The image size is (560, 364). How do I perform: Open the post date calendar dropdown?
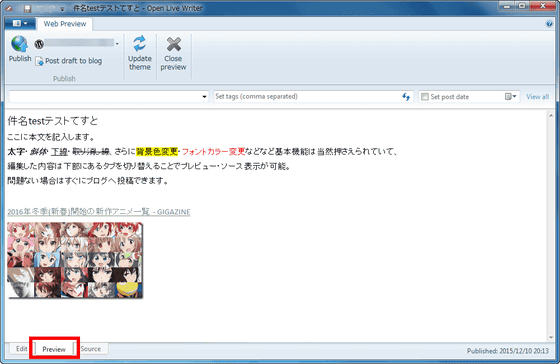510,97
